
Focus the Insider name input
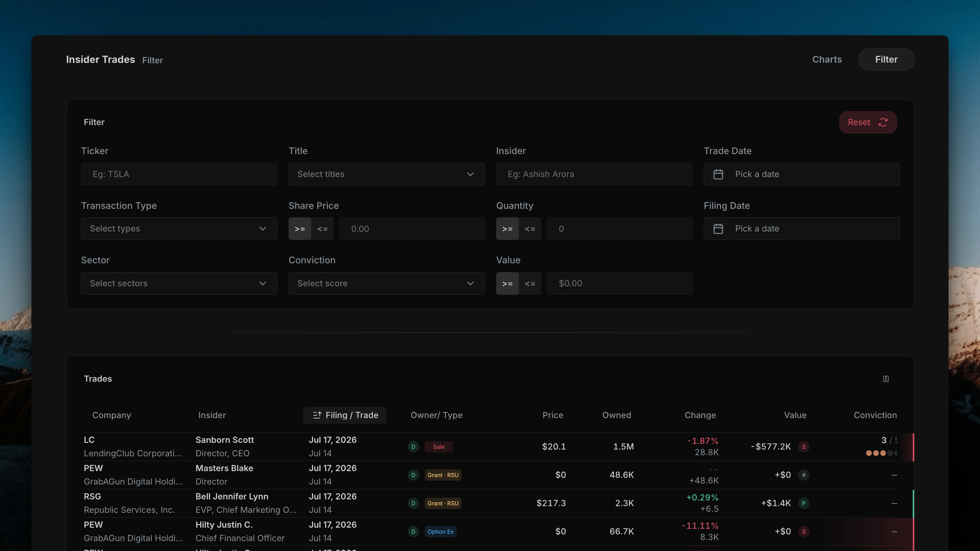coord(594,174)
